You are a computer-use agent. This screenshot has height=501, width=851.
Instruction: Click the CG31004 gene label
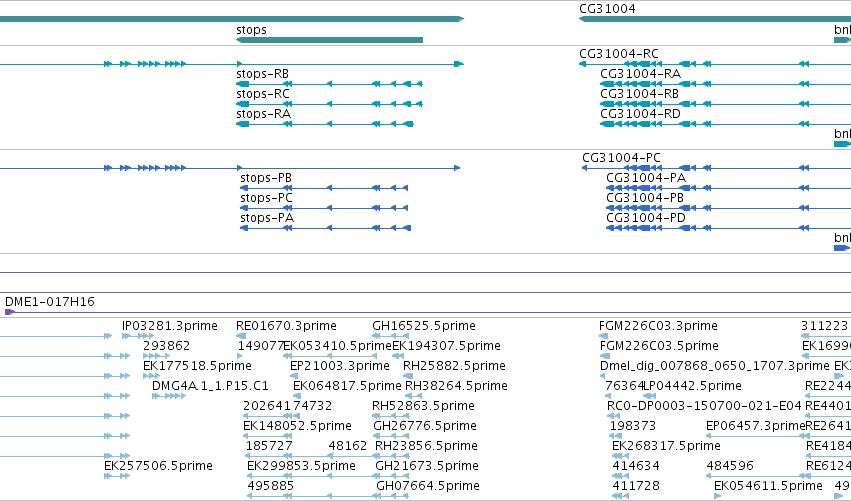coord(607,9)
